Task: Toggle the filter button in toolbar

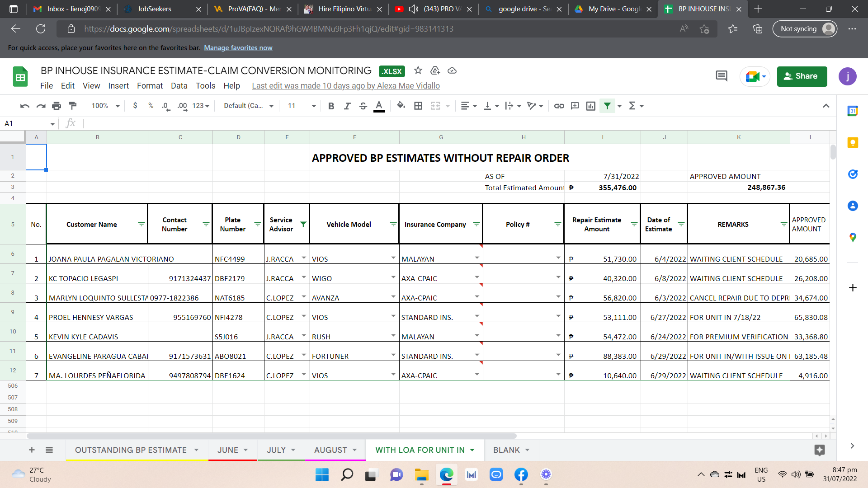Action: tap(607, 106)
